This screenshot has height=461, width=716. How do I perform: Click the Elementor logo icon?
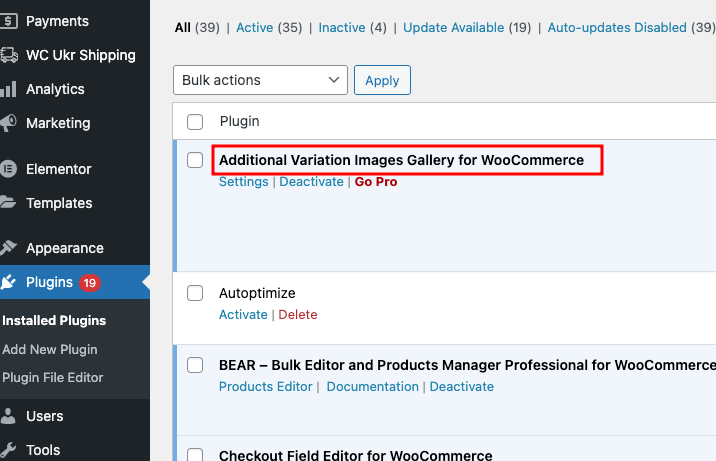8,169
